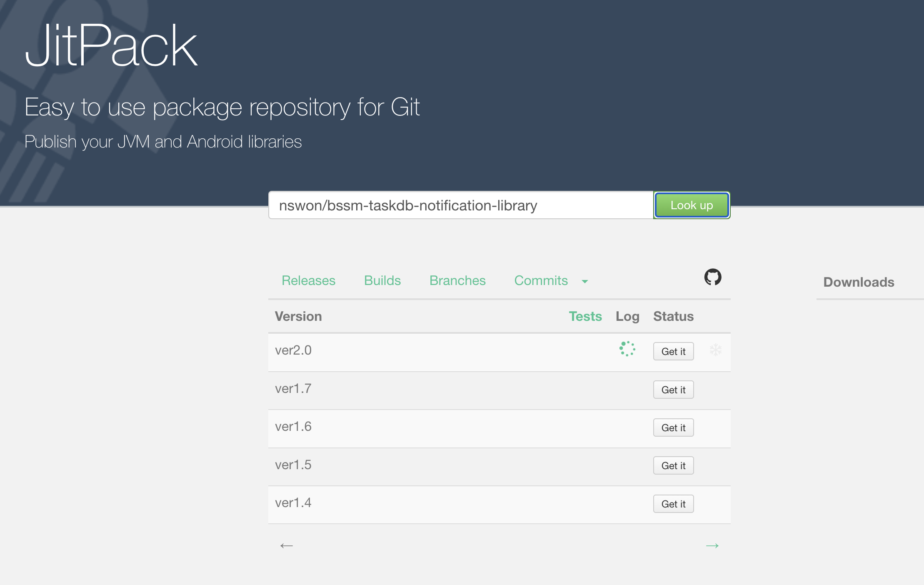Viewport: 924px width, 585px height.
Task: Expand the dropdown caret next to Commits
Action: tap(585, 282)
